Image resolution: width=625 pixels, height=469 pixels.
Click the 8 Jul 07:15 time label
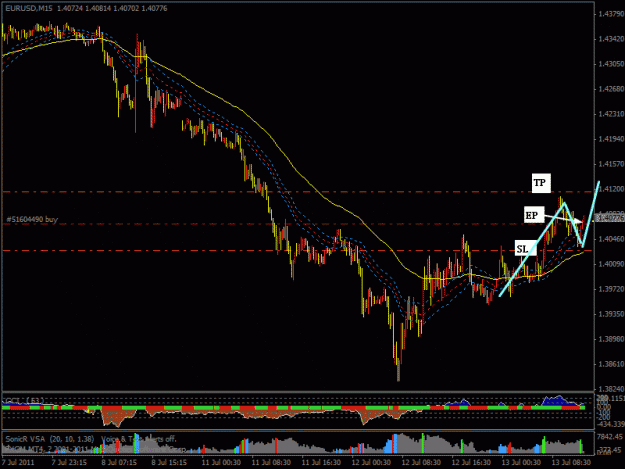point(119,463)
